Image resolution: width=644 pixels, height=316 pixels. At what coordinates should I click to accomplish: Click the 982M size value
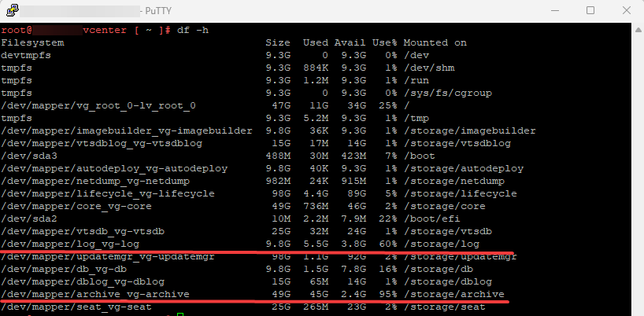click(x=278, y=181)
